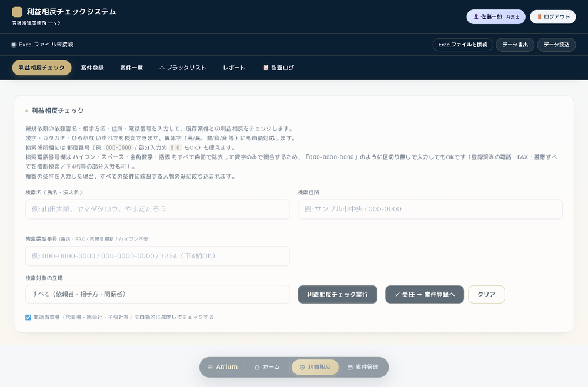Viewport: 588px width, 387px height.
Task: Click the shield icon beside 利益相反
Action: tap(302, 367)
